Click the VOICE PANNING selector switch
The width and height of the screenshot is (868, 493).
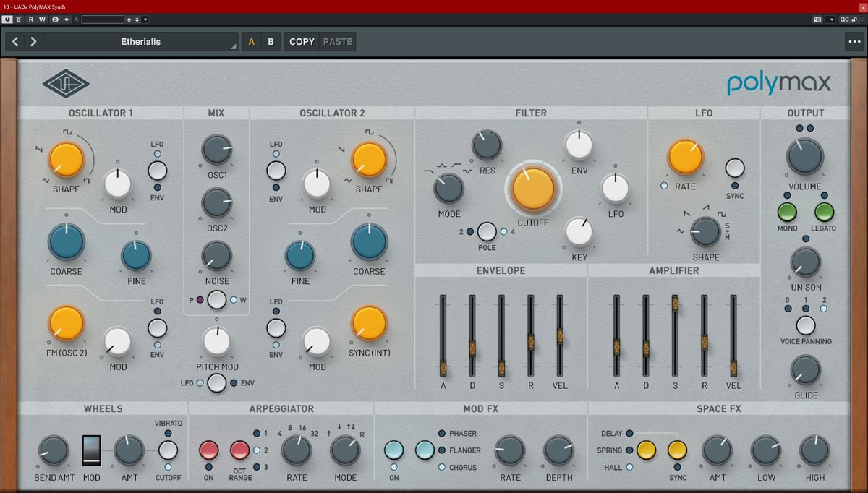click(x=805, y=325)
